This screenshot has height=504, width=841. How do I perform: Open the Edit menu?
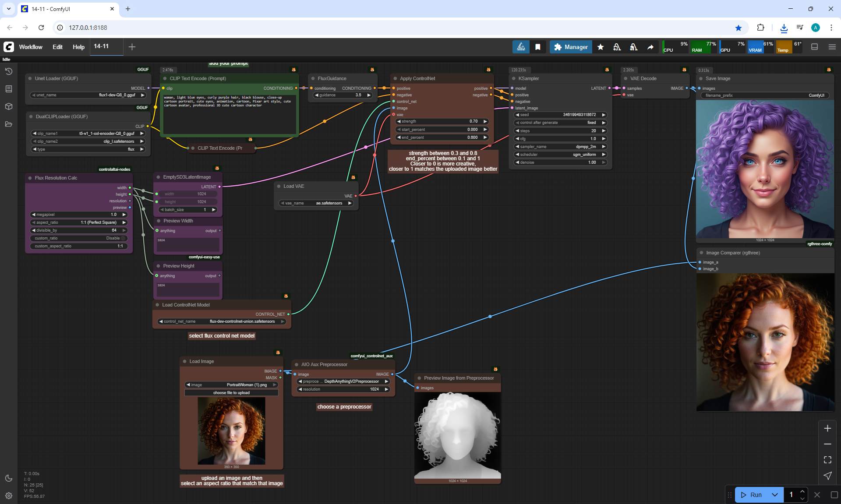click(x=57, y=47)
